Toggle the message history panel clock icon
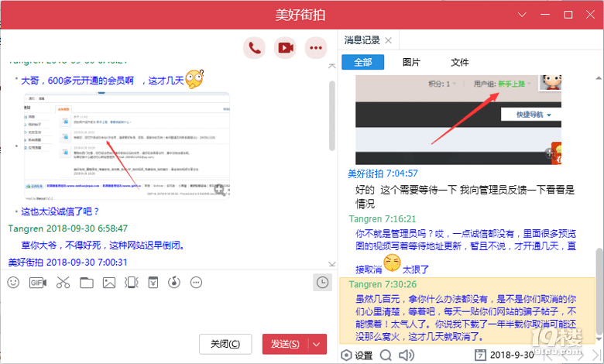The width and height of the screenshot is (604, 364). (321, 282)
